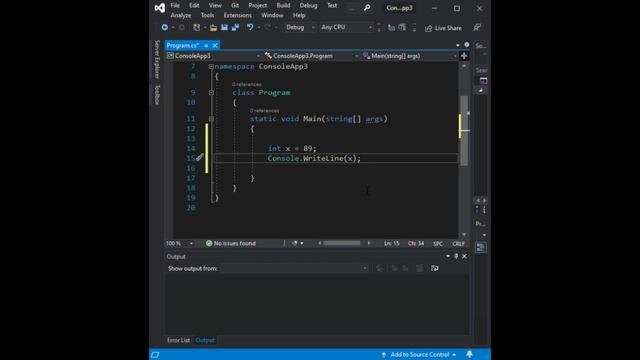Click the Navigate Forward icon
Screen dimensions: 640x360
click(182, 27)
